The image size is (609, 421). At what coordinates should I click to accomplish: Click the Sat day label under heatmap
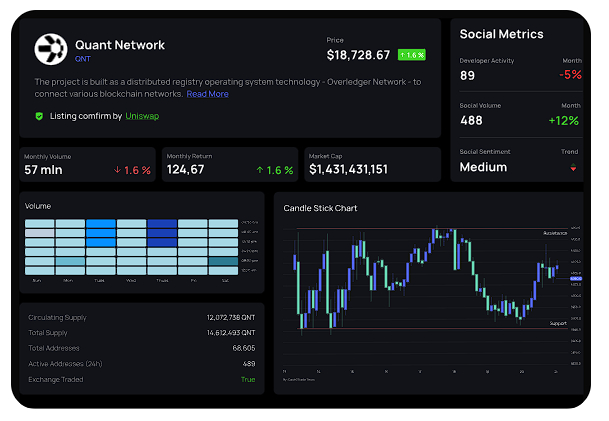coord(225,280)
